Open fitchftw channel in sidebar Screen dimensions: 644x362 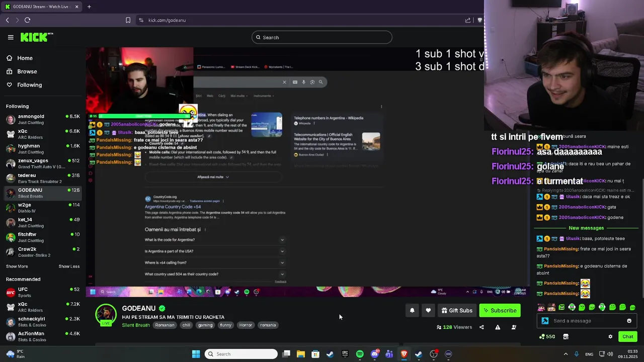(43, 237)
